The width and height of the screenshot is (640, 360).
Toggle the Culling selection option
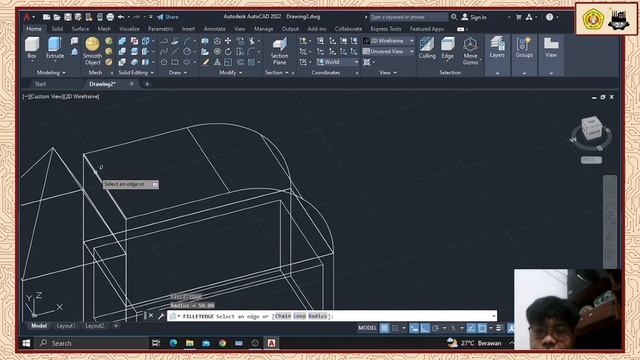point(427,48)
